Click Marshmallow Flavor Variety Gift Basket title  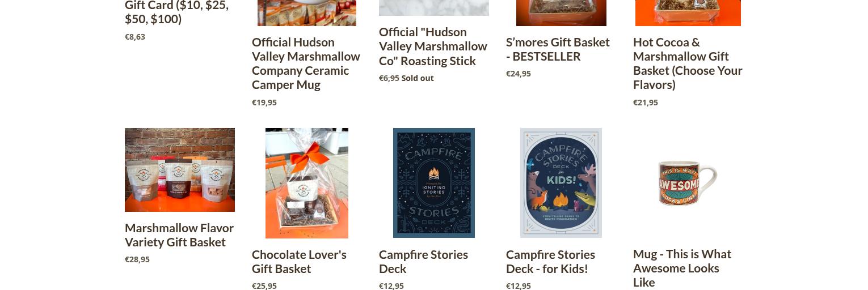179,235
